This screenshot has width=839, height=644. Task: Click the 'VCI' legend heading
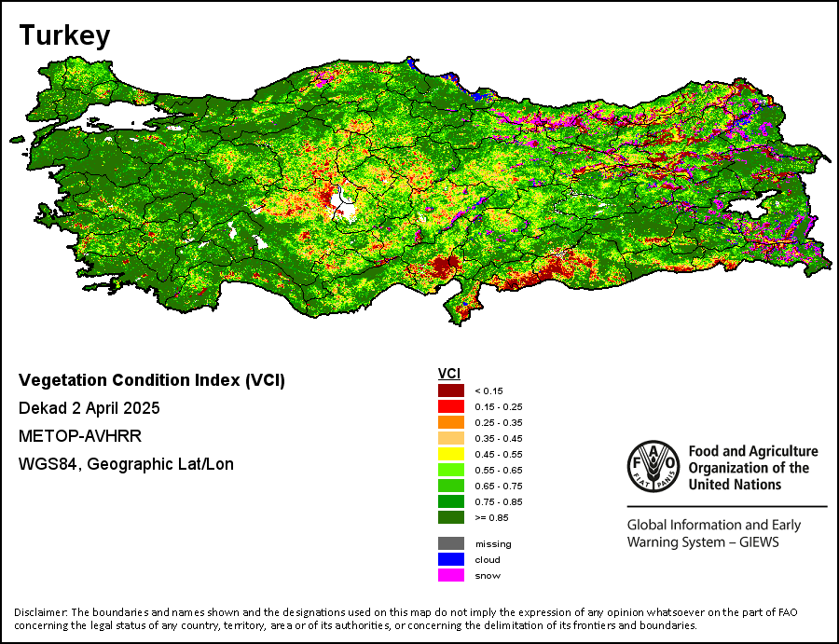click(x=449, y=374)
